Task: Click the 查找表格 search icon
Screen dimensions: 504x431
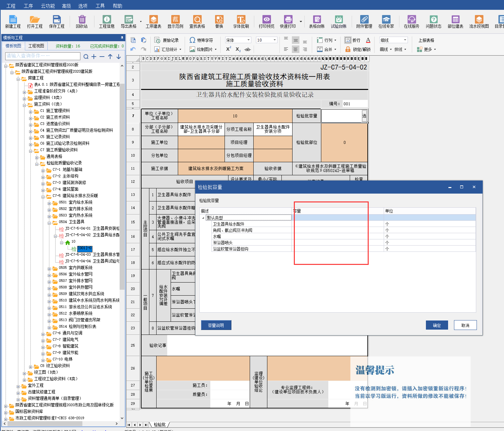Action: [x=197, y=22]
